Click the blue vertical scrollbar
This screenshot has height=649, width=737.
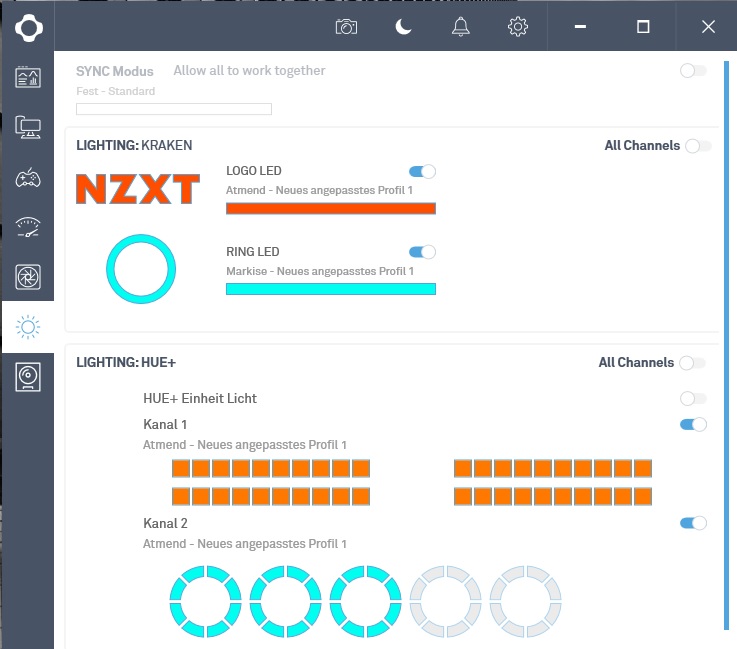pyautogui.click(x=727, y=345)
